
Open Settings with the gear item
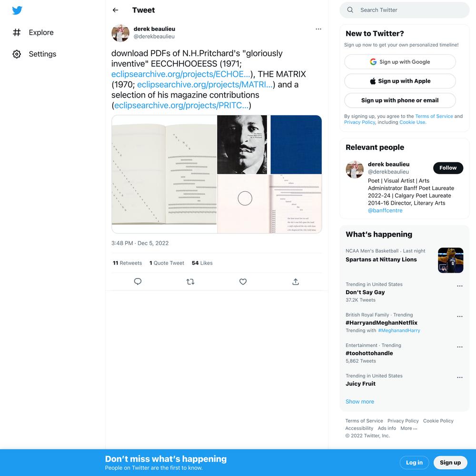34,54
